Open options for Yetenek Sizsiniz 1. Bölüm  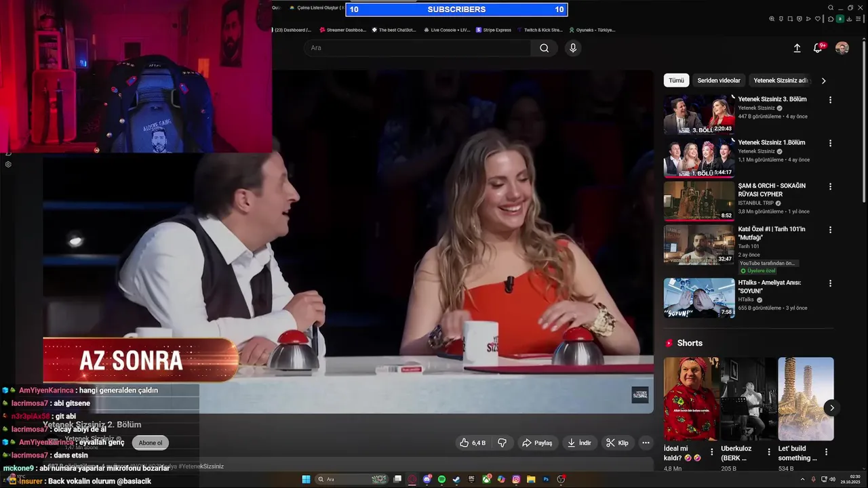coord(830,143)
